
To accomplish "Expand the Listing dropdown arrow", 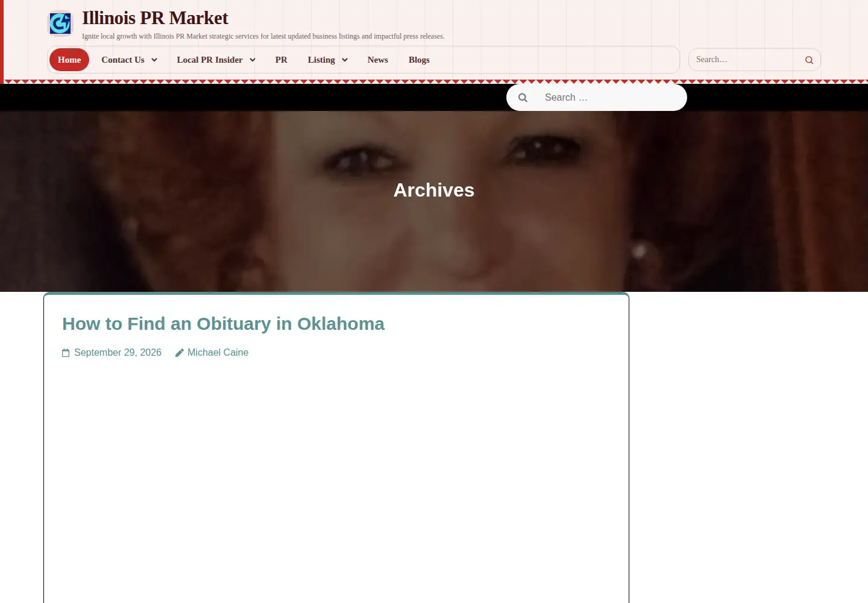I will pyautogui.click(x=345, y=60).
